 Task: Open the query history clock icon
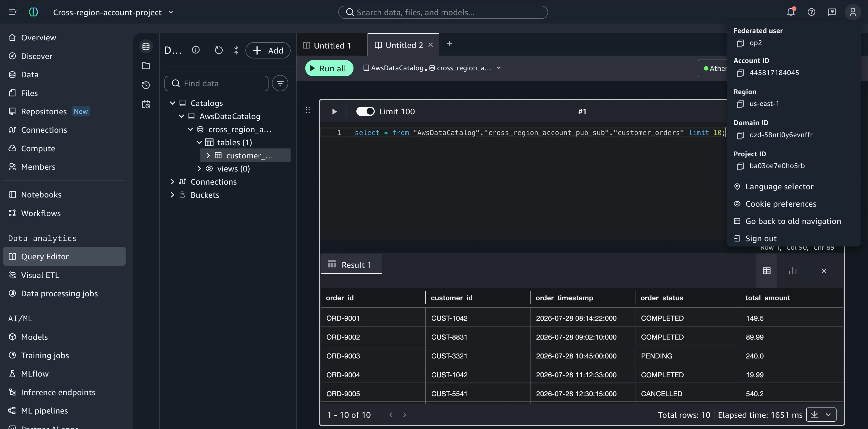[146, 85]
